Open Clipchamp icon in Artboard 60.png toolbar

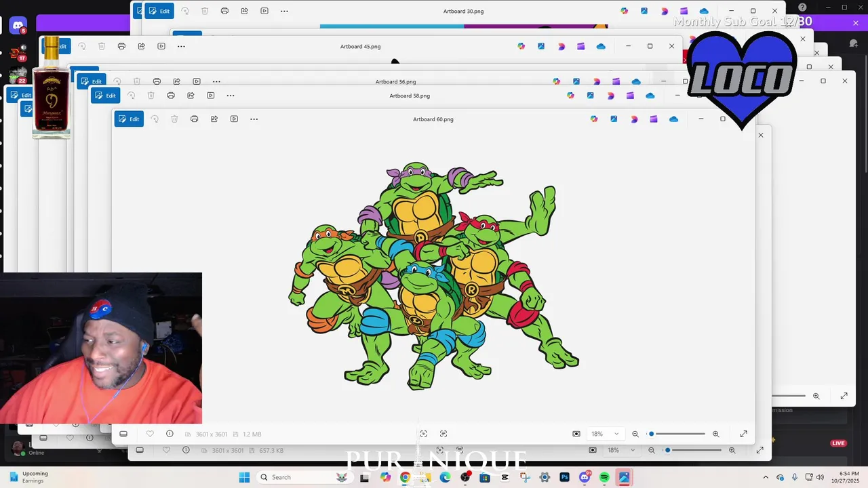[654, 119]
